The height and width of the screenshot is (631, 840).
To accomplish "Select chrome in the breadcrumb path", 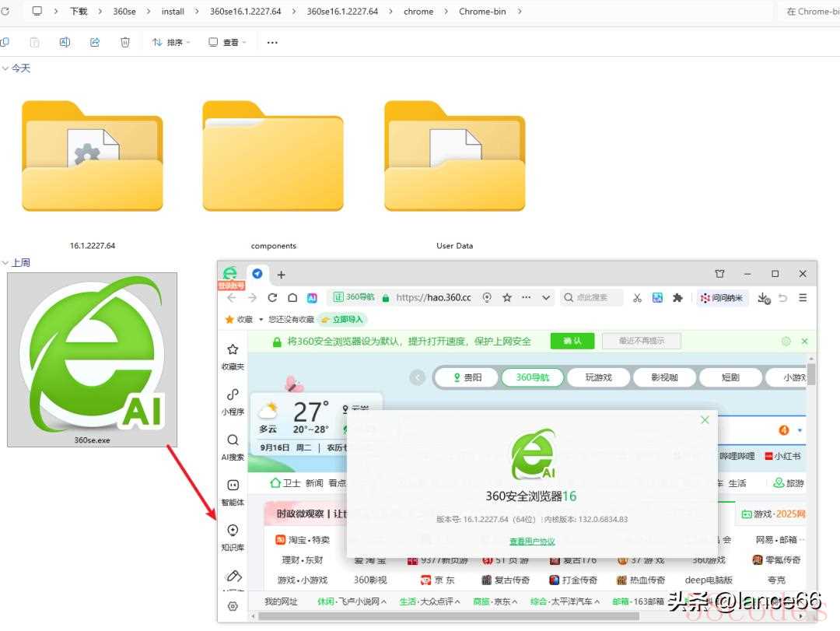I will pos(418,11).
